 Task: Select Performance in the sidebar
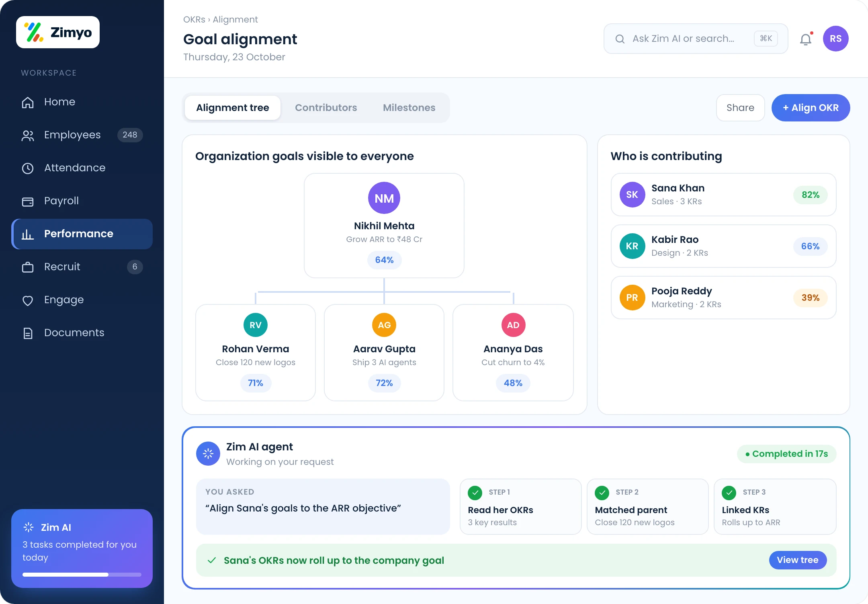tap(82, 234)
